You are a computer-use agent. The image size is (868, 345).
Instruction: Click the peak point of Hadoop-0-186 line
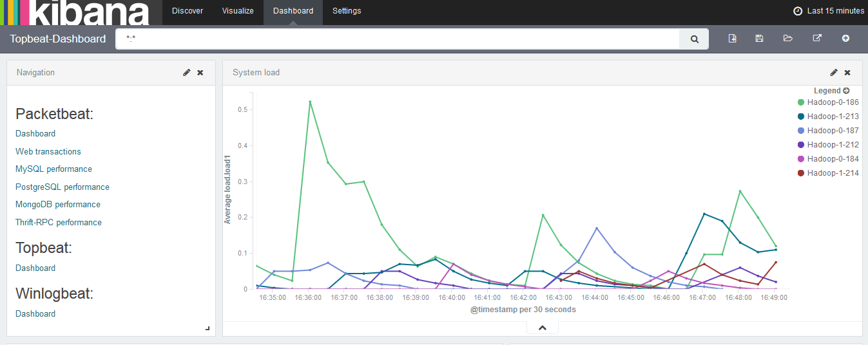coord(310,102)
